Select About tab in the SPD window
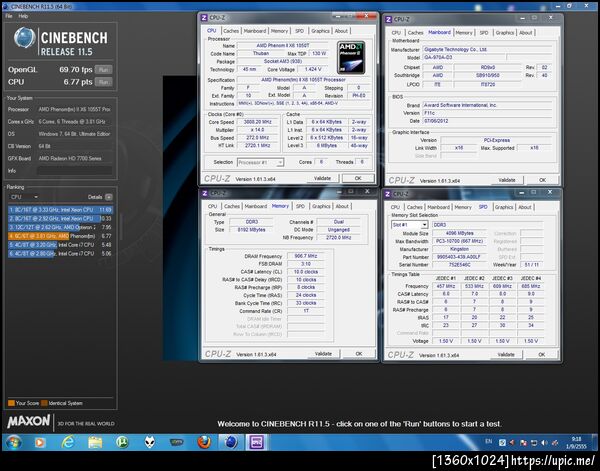The image size is (600, 471). pos(525,207)
